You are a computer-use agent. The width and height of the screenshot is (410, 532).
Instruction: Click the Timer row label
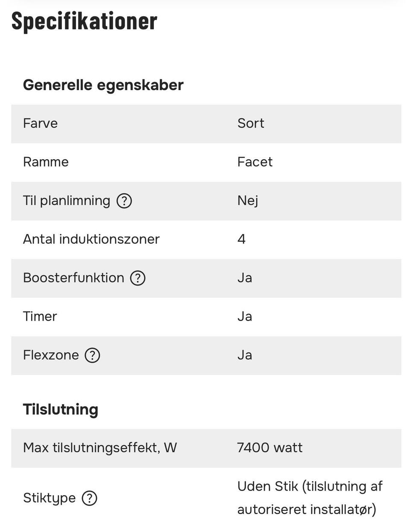coord(40,316)
